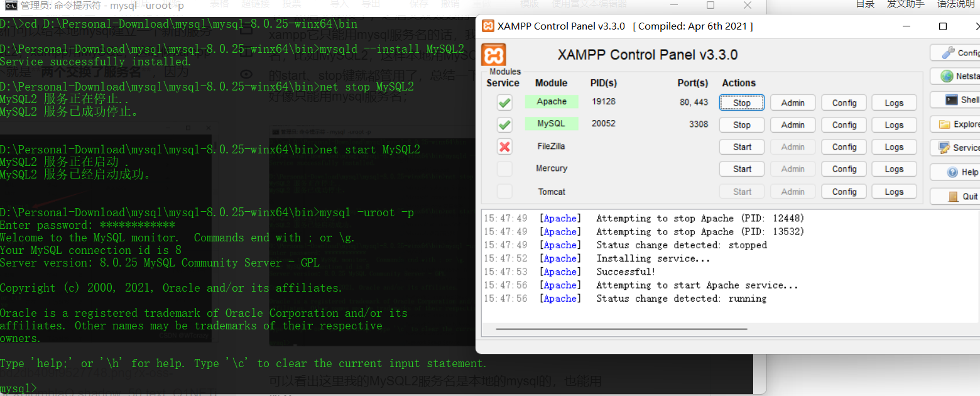This screenshot has width=980, height=396.
Task: Click the XAMPP logo in the title bar
Action: tap(487, 26)
